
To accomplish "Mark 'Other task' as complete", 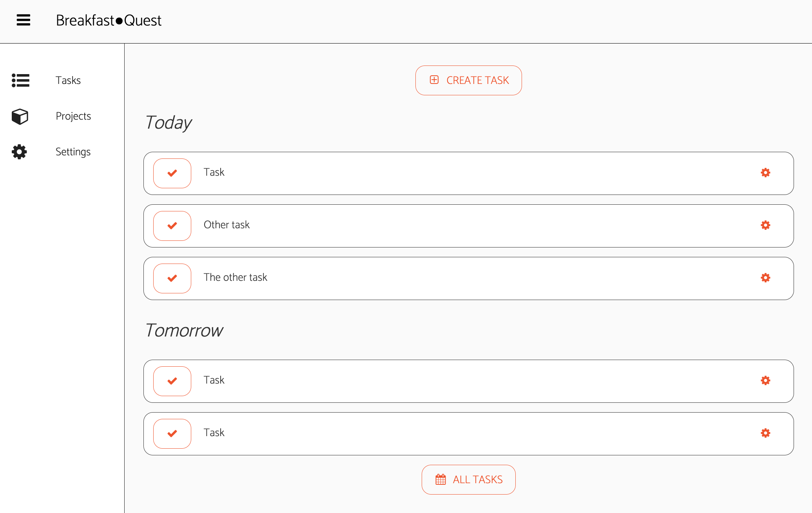I will 172,226.
